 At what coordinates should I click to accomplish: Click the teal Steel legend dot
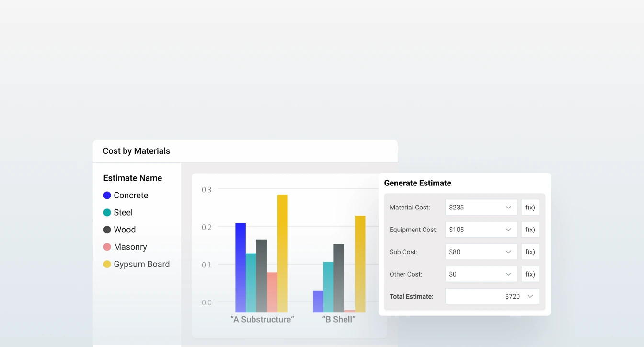(107, 213)
